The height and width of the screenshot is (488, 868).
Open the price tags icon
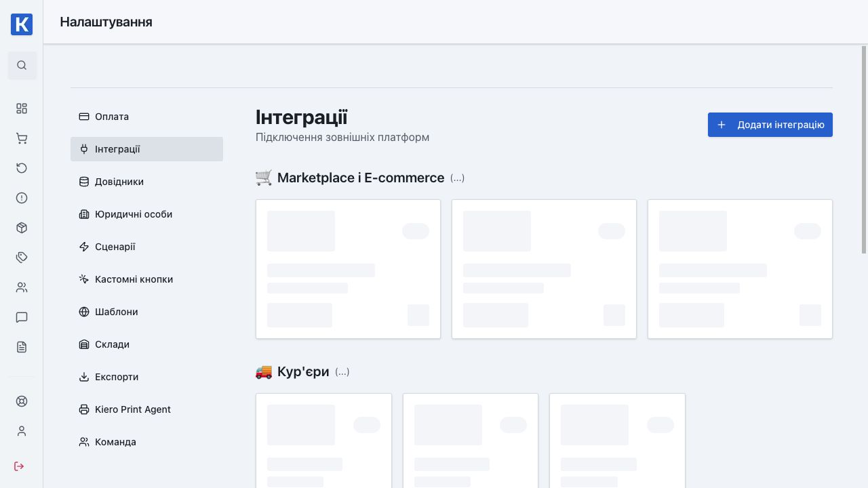[x=22, y=258]
